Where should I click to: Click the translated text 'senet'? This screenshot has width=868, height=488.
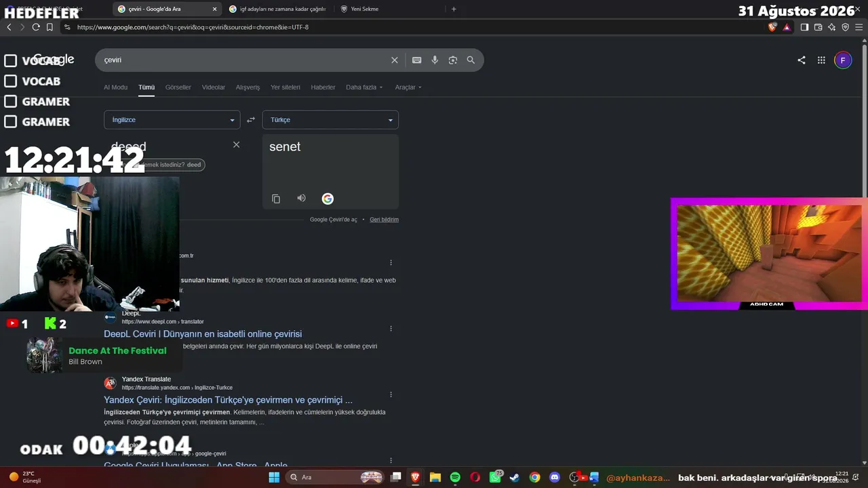[285, 146]
